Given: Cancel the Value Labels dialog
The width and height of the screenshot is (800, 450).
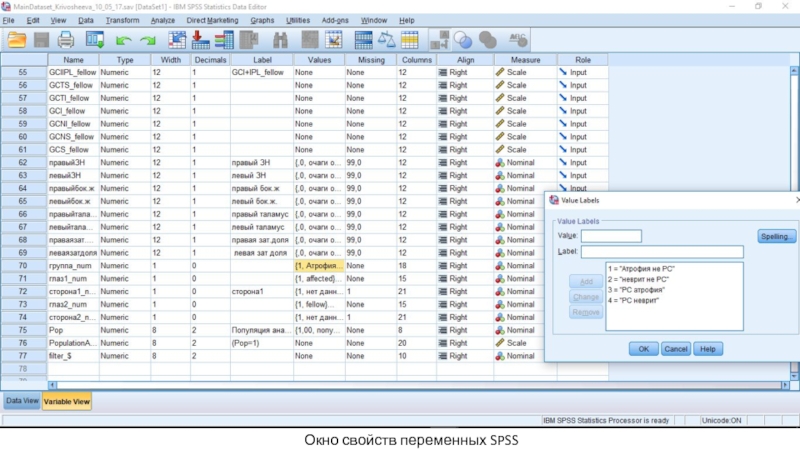Looking at the screenshot, I should (x=675, y=349).
